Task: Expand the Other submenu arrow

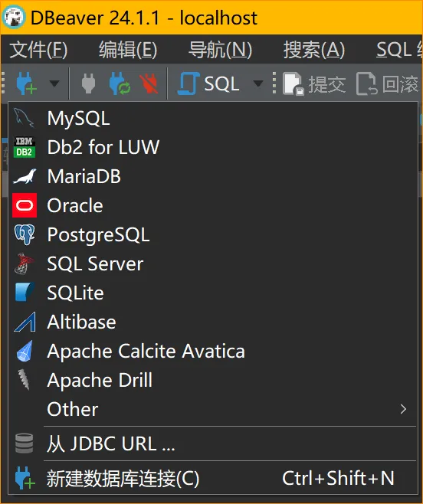Action: [403, 409]
